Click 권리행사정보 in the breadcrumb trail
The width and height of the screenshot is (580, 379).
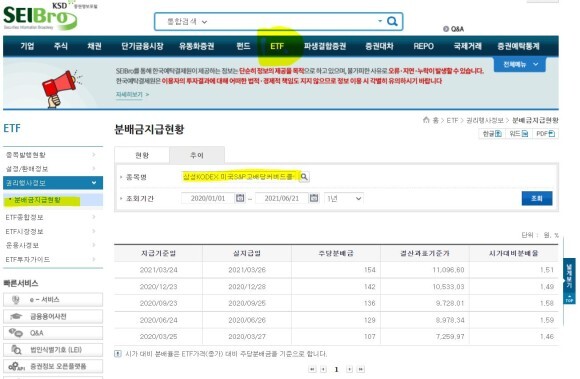click(485, 120)
